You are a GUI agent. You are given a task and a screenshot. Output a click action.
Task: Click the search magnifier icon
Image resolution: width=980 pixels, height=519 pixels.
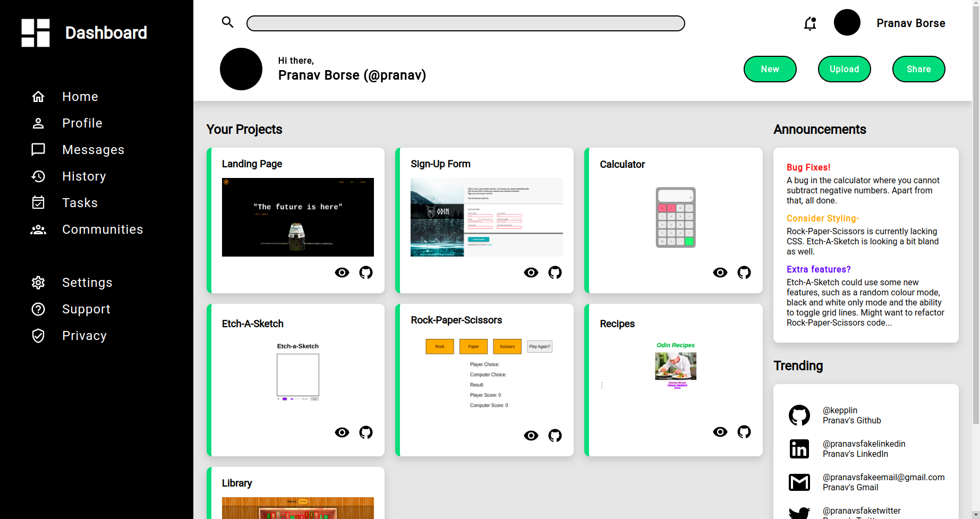227,23
